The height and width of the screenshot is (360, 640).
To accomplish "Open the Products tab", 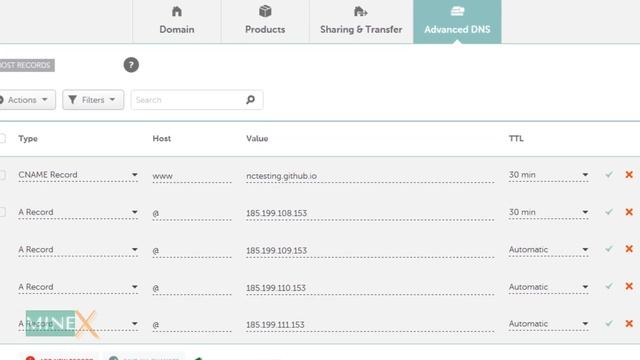I will click(265, 21).
